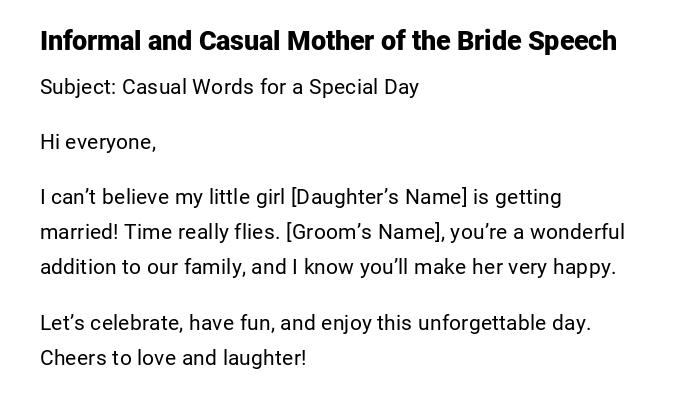The height and width of the screenshot is (420, 700).
Task: Click the "Hi everyone," greeting
Action: 98,142
